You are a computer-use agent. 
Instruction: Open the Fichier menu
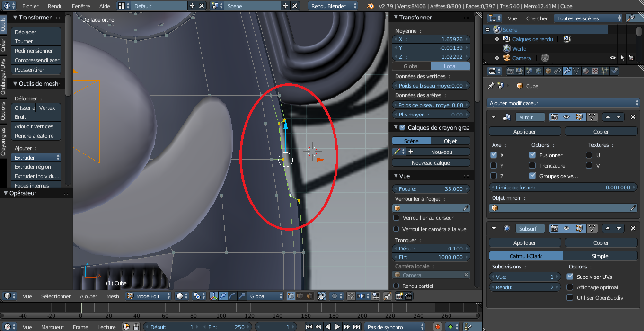pyautogui.click(x=30, y=6)
